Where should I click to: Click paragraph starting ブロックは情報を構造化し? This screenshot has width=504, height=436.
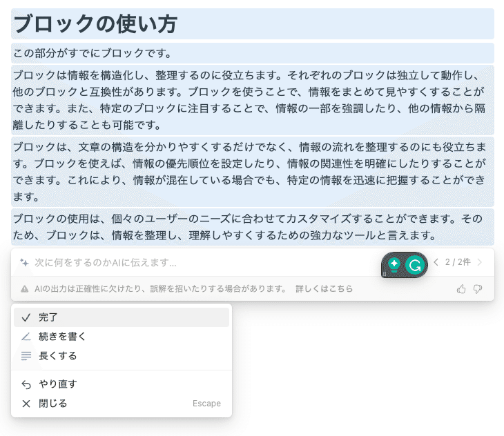click(x=252, y=100)
